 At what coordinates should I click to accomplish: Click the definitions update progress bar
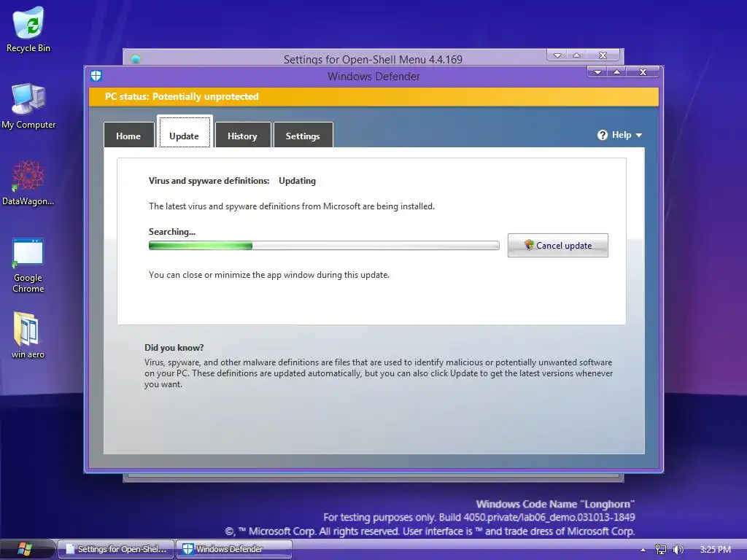pyautogui.click(x=324, y=246)
